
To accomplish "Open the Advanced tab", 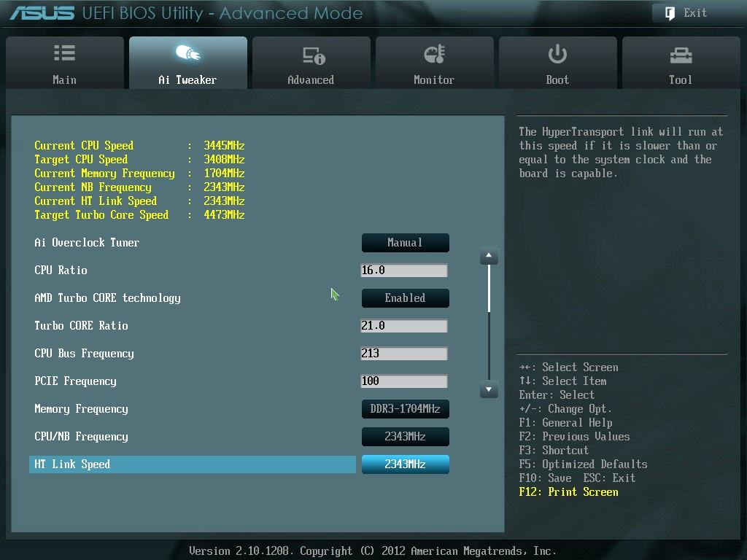I will coord(311,63).
